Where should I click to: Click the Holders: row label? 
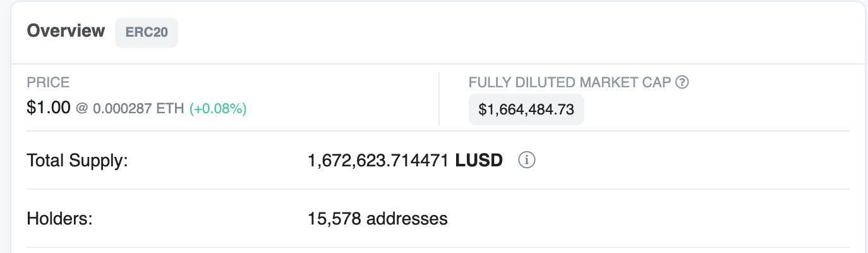[60, 219]
